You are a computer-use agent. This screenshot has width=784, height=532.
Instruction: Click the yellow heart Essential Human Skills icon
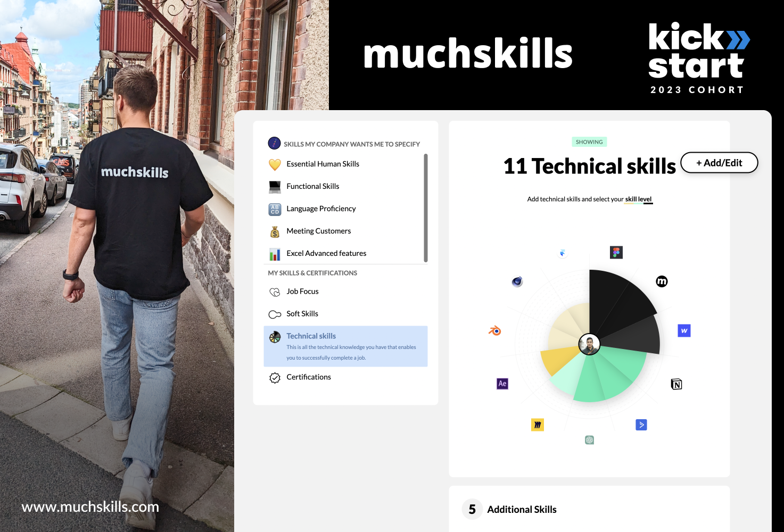tap(275, 164)
